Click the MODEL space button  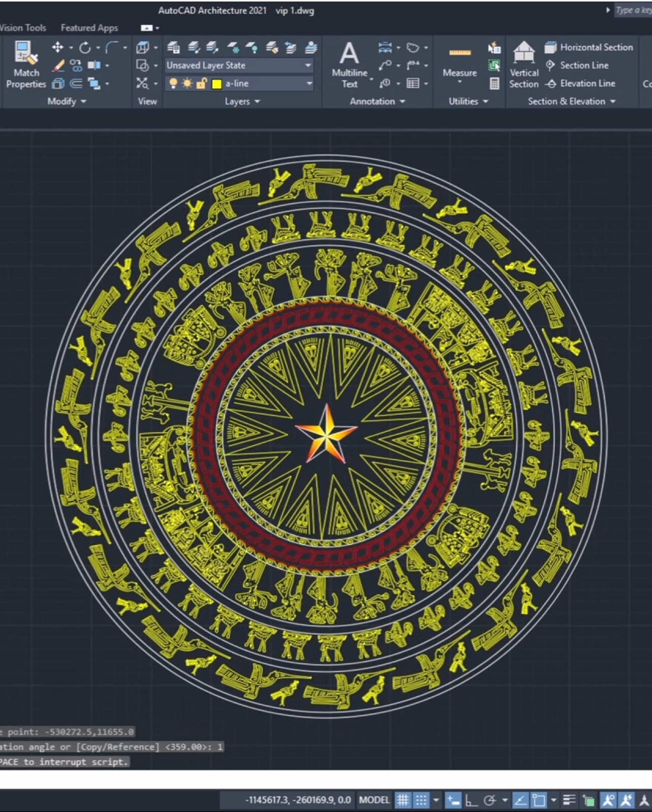point(374,800)
